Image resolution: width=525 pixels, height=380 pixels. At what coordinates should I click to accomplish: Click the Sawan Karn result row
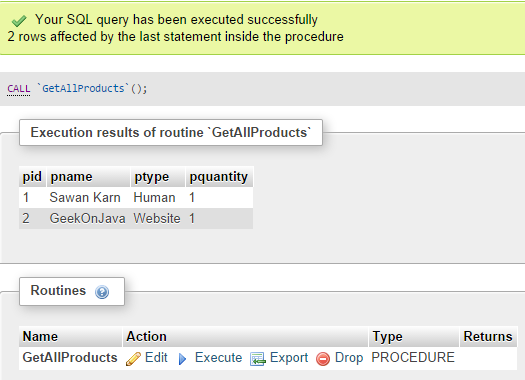[x=136, y=198]
